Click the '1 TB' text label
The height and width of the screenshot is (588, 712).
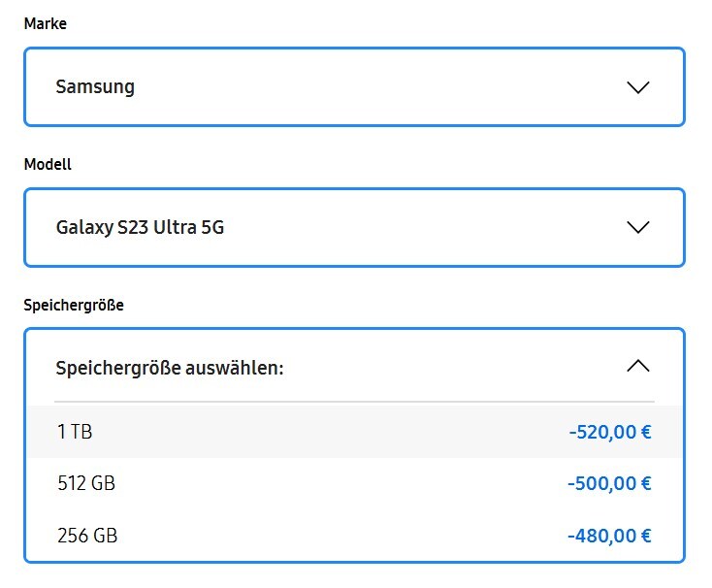click(75, 432)
